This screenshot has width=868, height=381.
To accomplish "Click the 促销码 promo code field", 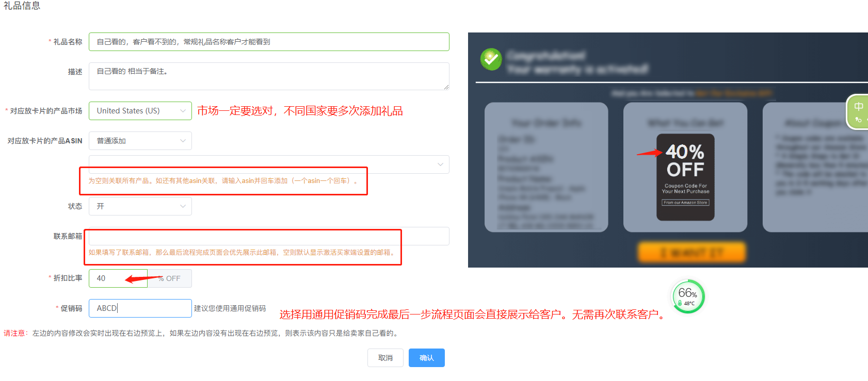I will coord(140,308).
